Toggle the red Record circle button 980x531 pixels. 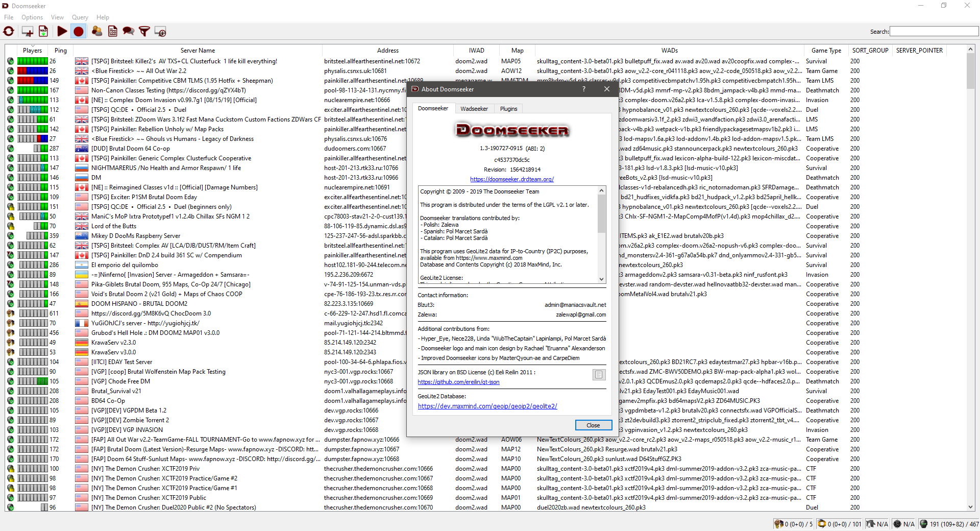click(x=78, y=32)
